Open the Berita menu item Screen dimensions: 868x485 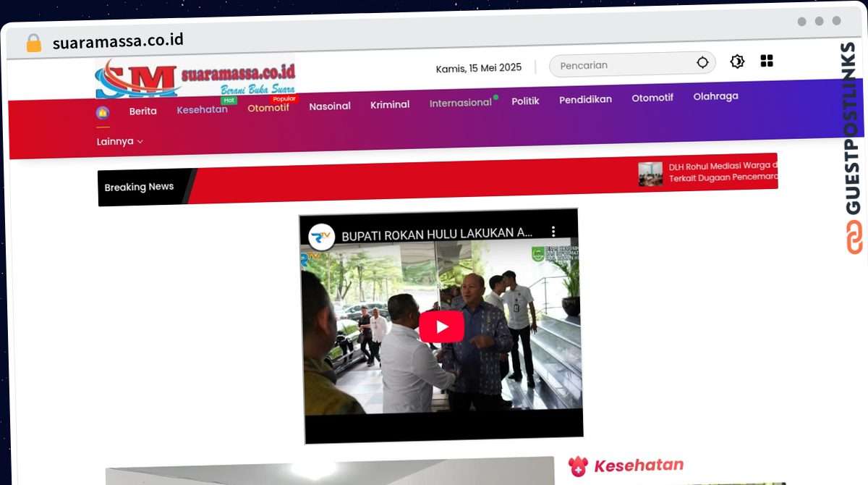coord(142,111)
